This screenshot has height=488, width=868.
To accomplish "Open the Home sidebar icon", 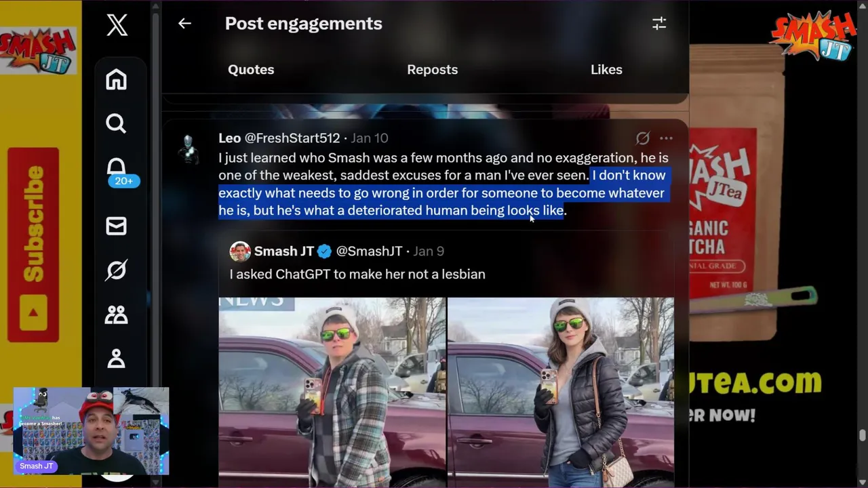I will 116,79.
